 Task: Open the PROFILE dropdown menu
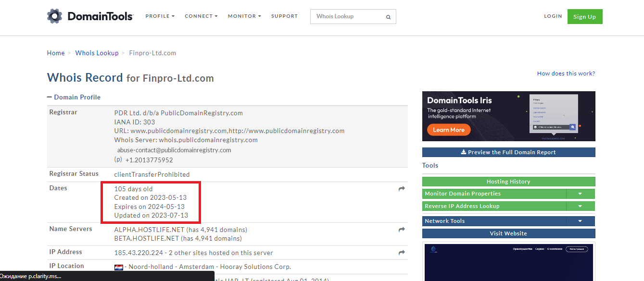pyautogui.click(x=160, y=16)
